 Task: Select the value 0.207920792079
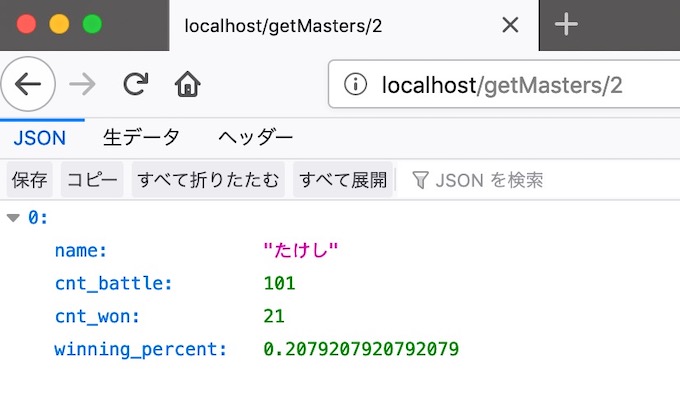361,349
